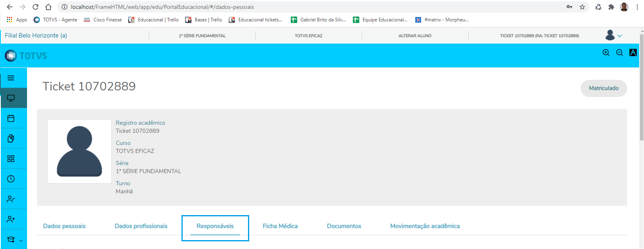Open the saved passwords key icon
The height and width of the screenshot is (249, 644).
569,7
